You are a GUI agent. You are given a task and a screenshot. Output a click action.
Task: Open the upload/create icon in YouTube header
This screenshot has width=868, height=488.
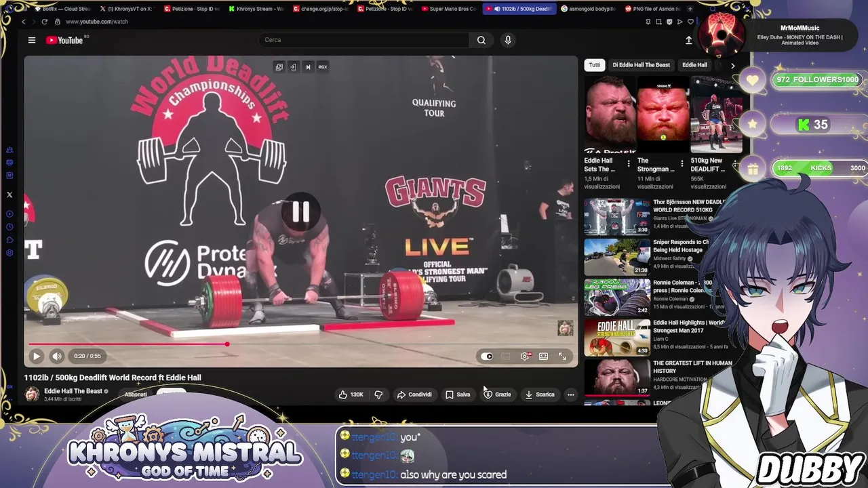click(x=688, y=40)
